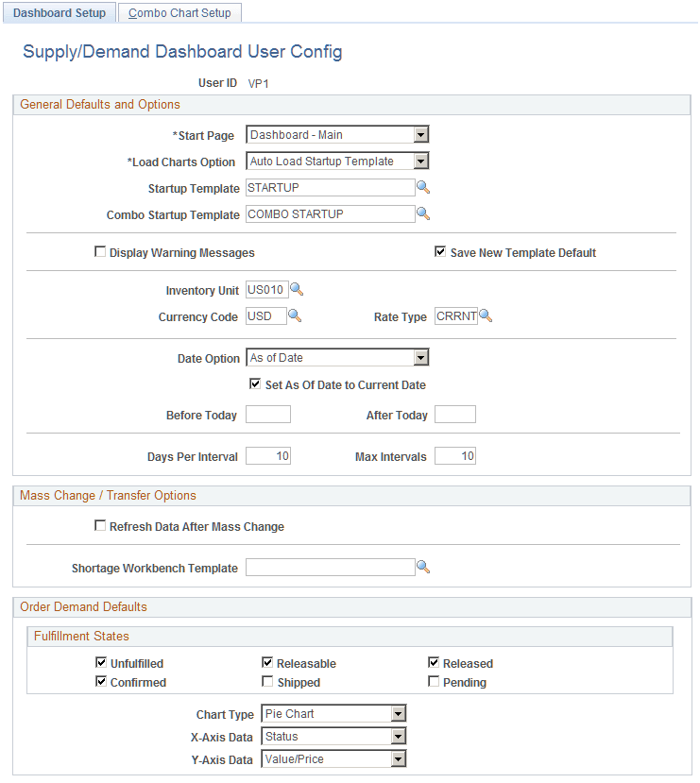Image resolution: width=700 pixels, height=783 pixels.
Task: Select the Dashboard Setup tab
Action: [x=59, y=13]
